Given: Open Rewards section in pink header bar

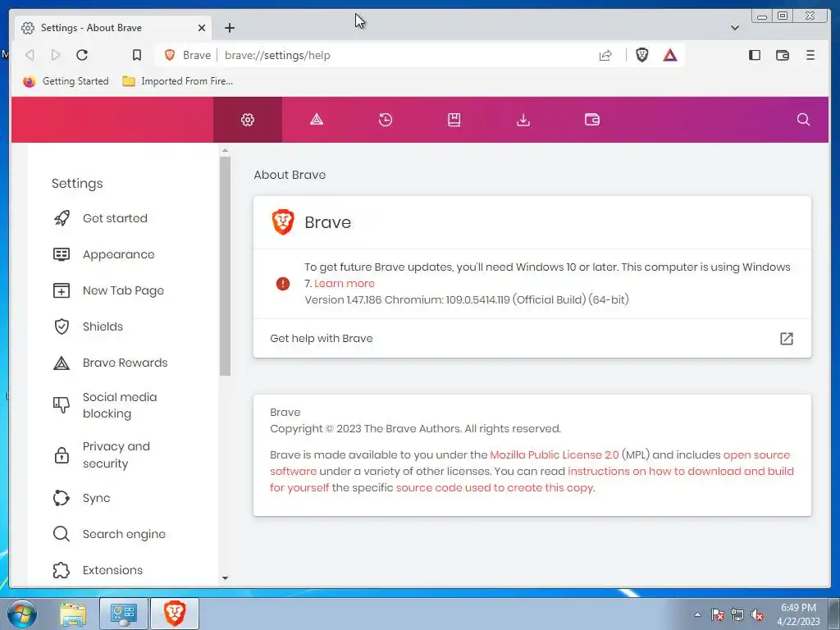Looking at the screenshot, I should (x=317, y=120).
